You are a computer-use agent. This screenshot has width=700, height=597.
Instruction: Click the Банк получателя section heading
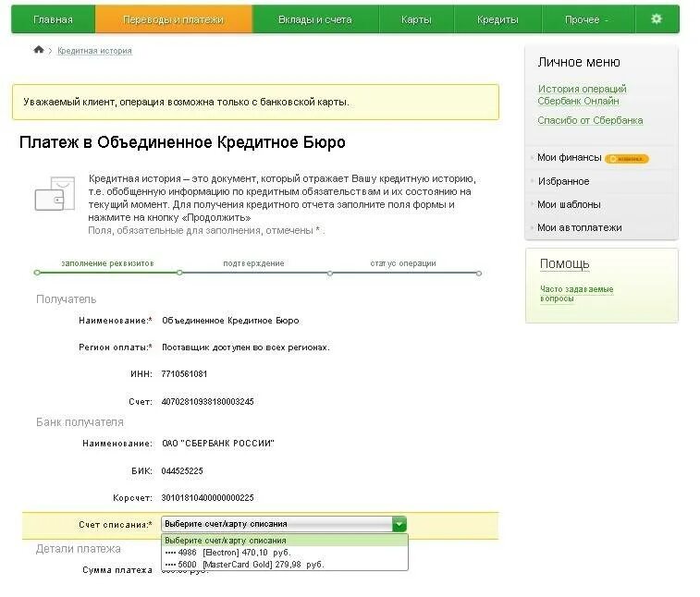point(80,422)
